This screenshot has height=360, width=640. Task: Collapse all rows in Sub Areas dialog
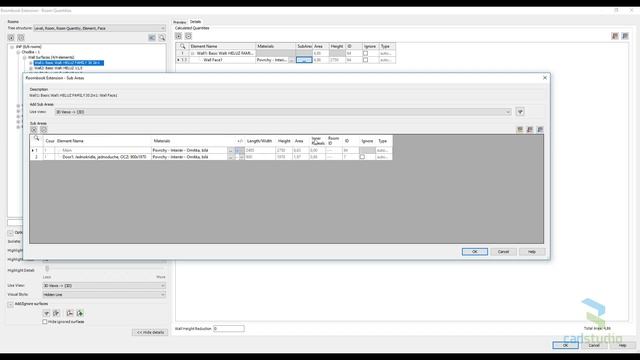[x=44, y=130]
